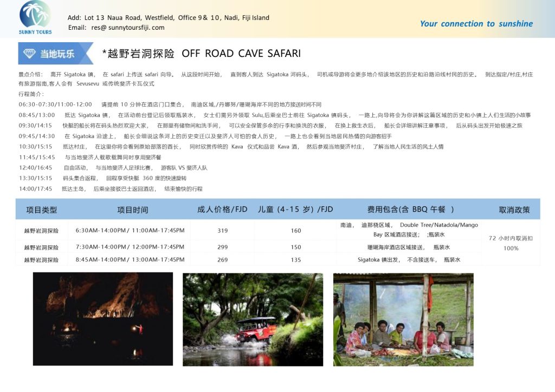Select the 费用包含(含 BBQ 午餐) header

click(410, 209)
